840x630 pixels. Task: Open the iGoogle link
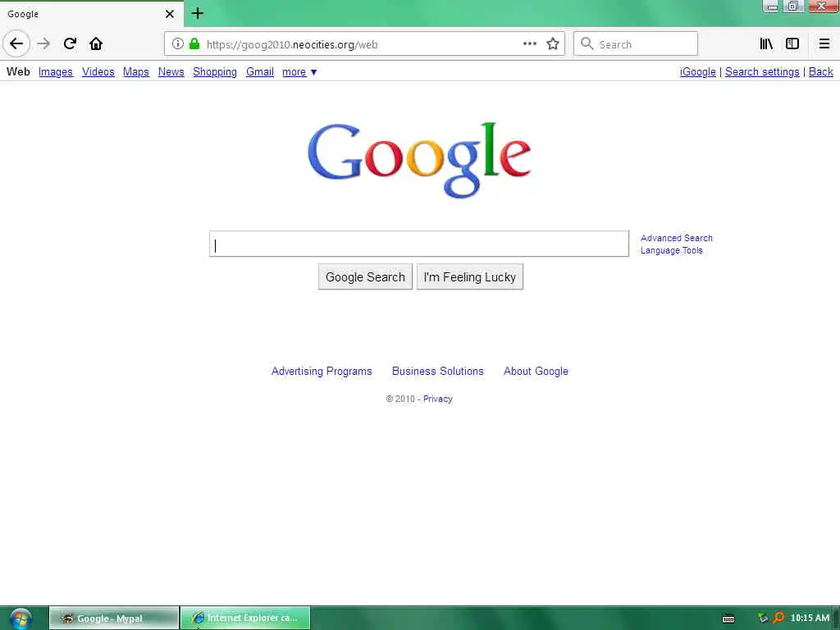pos(697,72)
